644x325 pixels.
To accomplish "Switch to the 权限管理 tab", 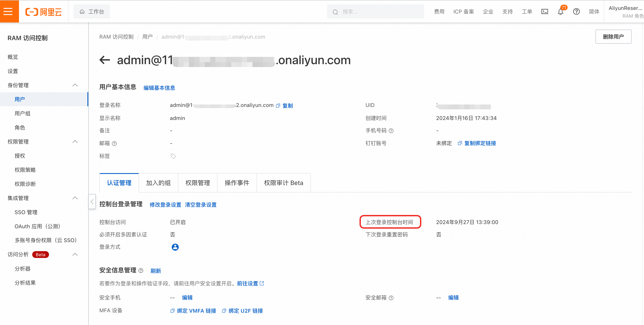I will tap(198, 183).
